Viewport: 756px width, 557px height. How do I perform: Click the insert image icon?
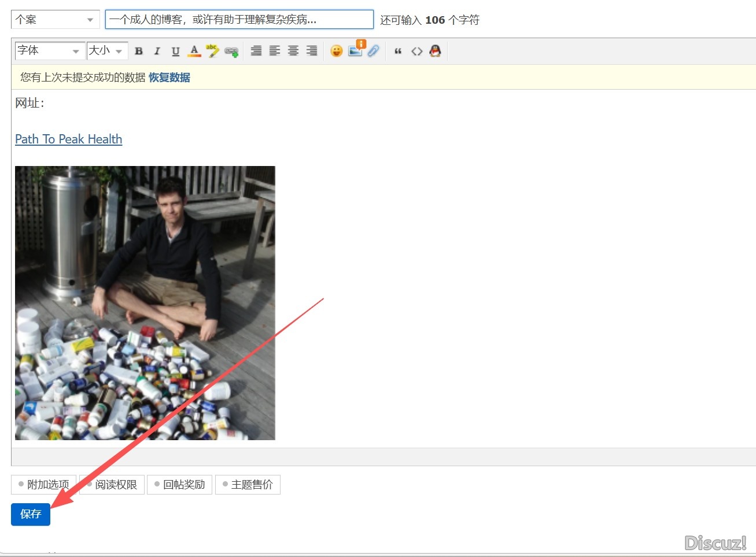[x=355, y=51]
